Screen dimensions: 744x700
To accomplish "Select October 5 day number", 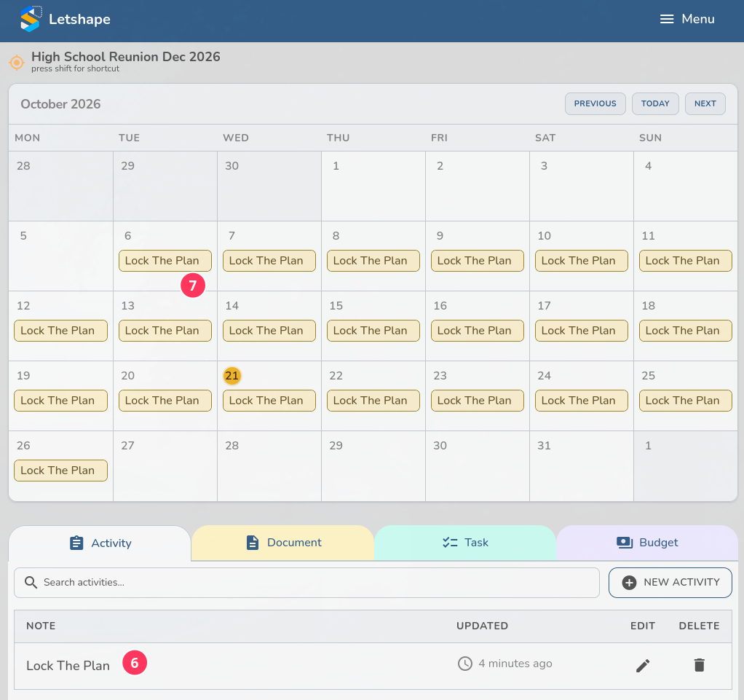I will [x=23, y=235].
